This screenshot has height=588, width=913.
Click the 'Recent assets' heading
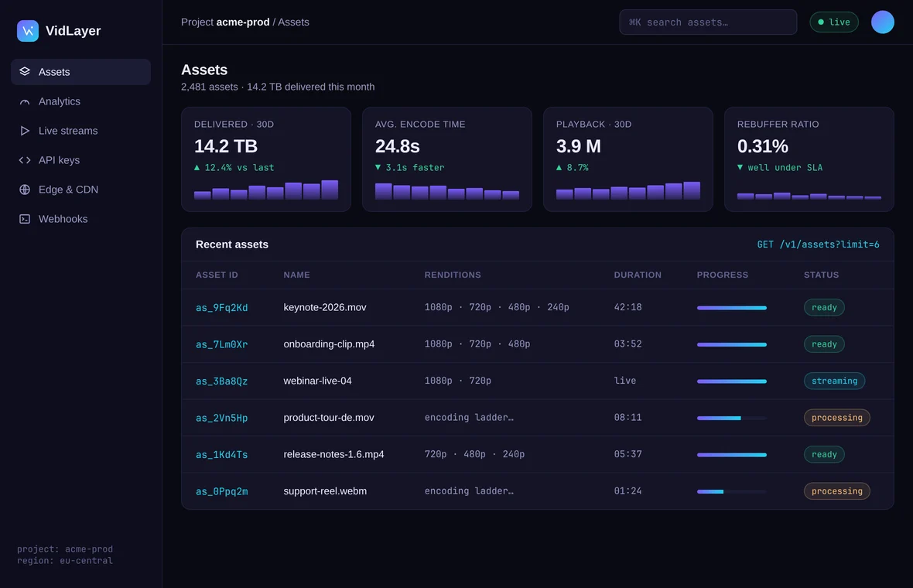pos(232,244)
